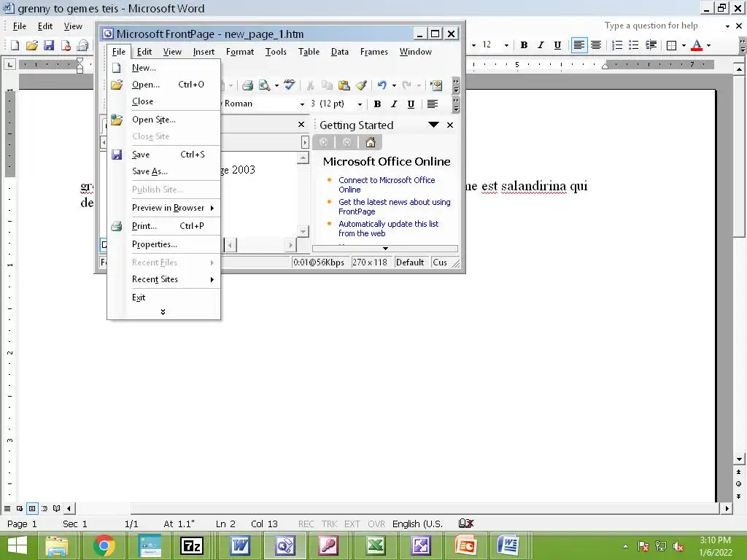Open Excel from the taskbar
The image size is (747, 560).
click(x=376, y=545)
